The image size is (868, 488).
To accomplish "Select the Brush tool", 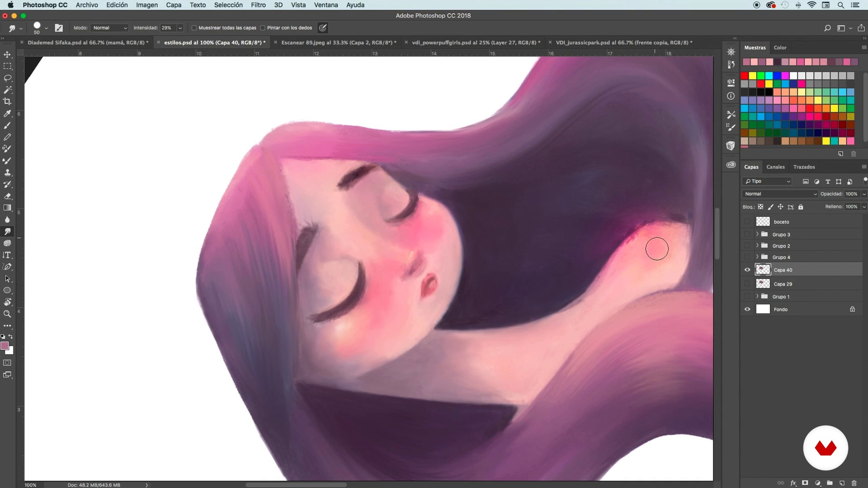I will 7,126.
